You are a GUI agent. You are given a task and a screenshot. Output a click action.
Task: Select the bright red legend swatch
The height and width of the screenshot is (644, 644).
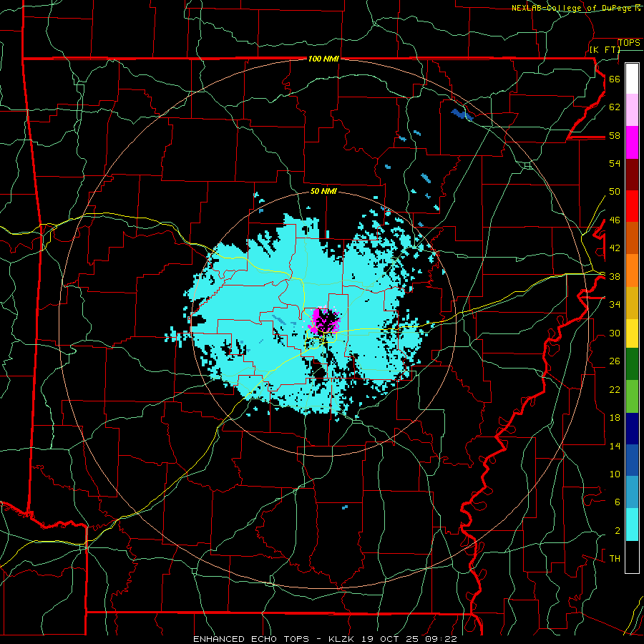(632, 206)
